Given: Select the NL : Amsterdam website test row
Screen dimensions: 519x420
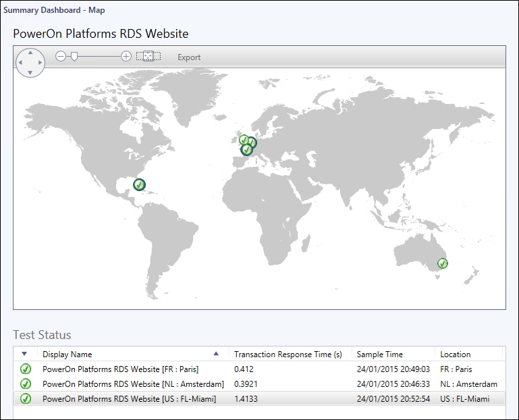Looking at the screenshot, I should coord(259,384).
